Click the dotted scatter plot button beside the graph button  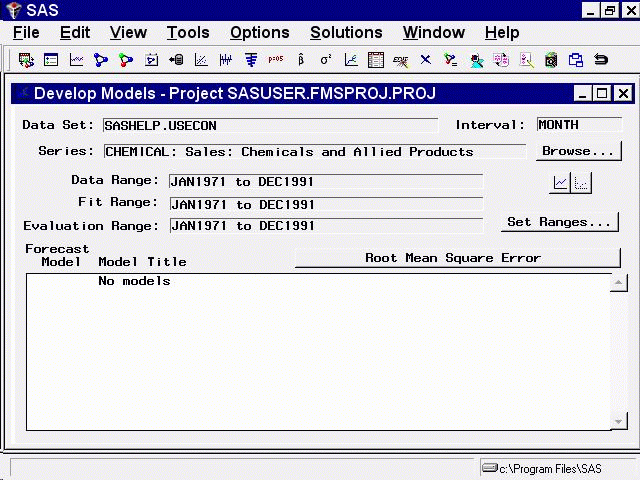click(582, 183)
